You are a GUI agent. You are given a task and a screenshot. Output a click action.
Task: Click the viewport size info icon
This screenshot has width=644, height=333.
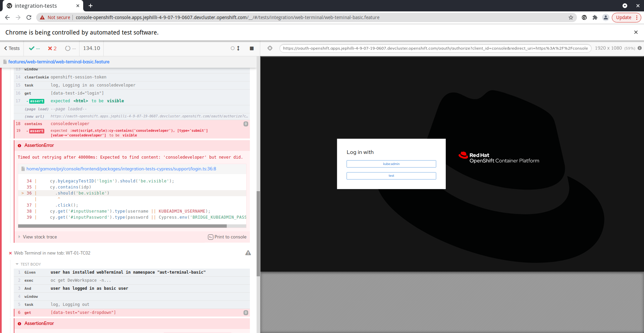click(x=640, y=48)
